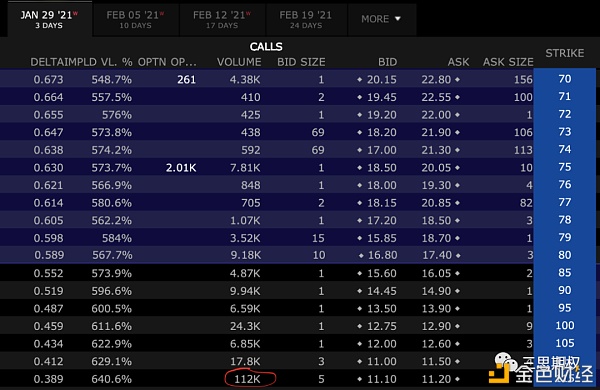
Task: Select the strike 100 cell
Action: 565,326
